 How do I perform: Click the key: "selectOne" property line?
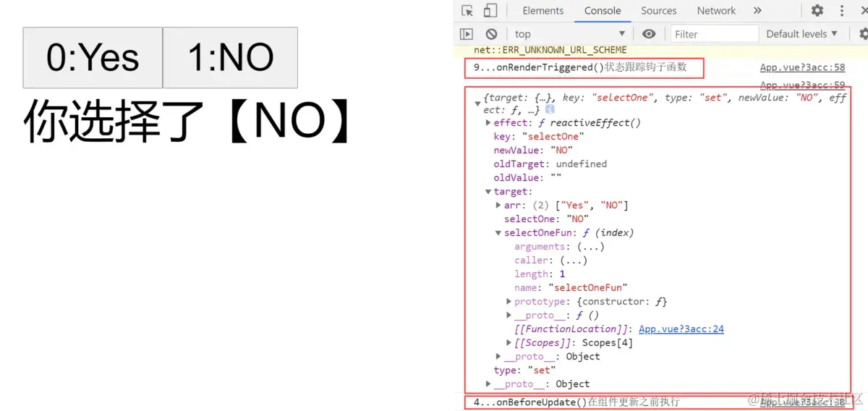coord(539,137)
